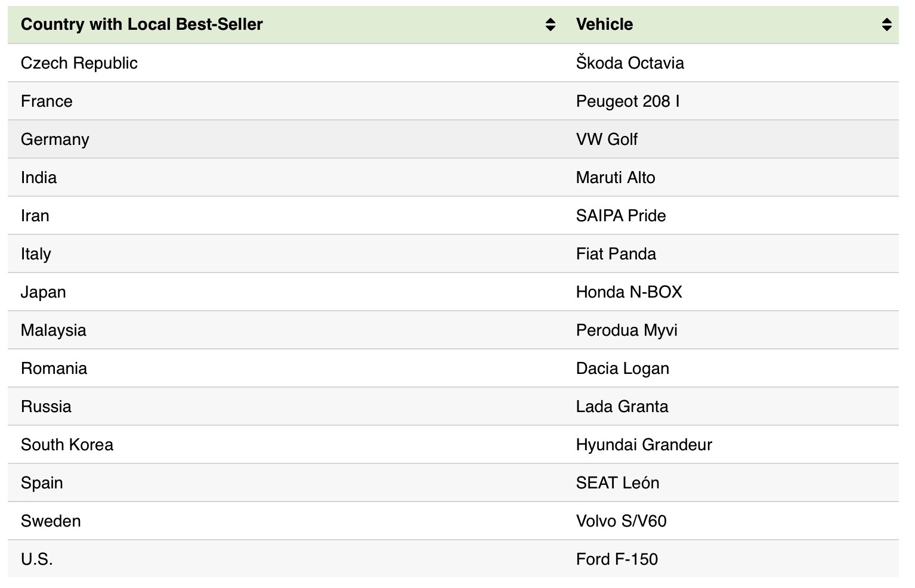Viewport: 915px width, 588px height.
Task: Click the Ford F-150 entry
Action: pyautogui.click(x=617, y=559)
